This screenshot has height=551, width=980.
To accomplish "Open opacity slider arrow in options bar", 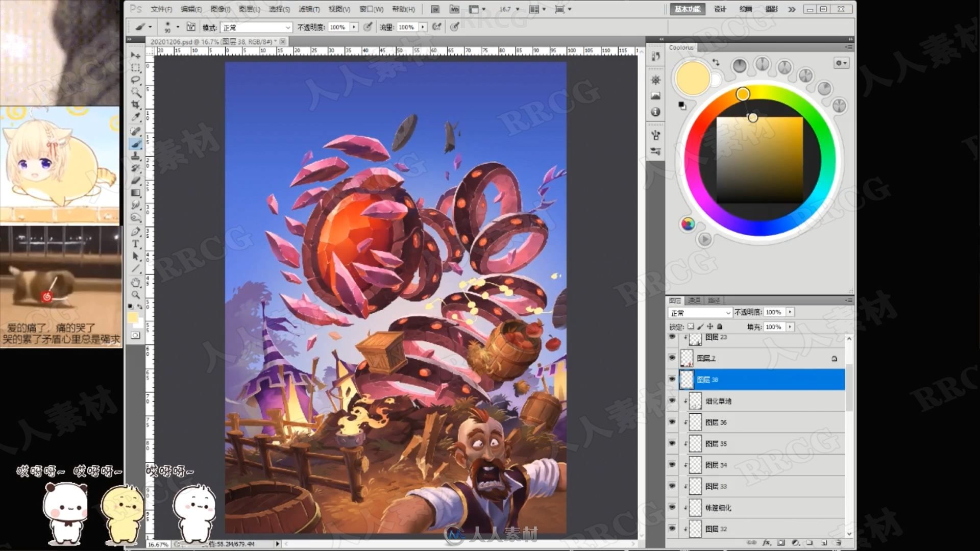I will click(354, 27).
